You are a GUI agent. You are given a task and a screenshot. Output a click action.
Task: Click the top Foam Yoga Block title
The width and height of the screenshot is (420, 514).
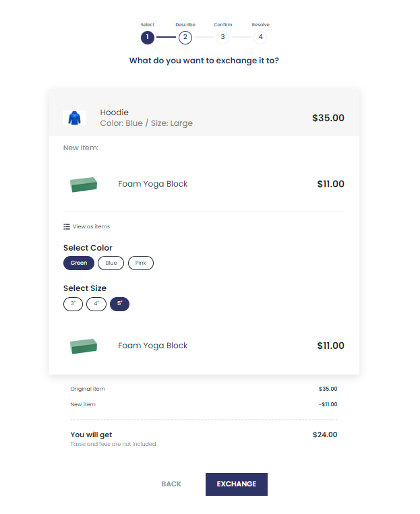153,184
